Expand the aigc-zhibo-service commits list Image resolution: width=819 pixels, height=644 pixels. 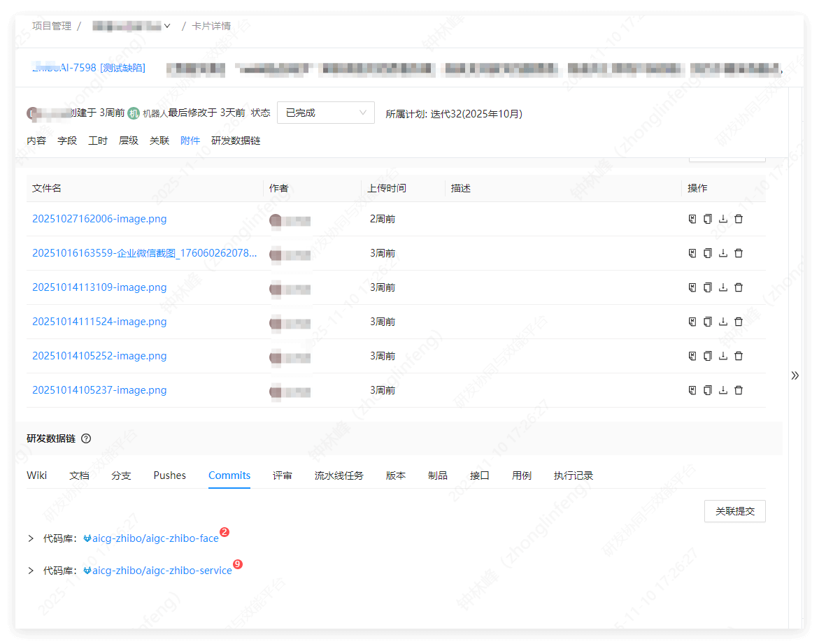(x=30, y=570)
